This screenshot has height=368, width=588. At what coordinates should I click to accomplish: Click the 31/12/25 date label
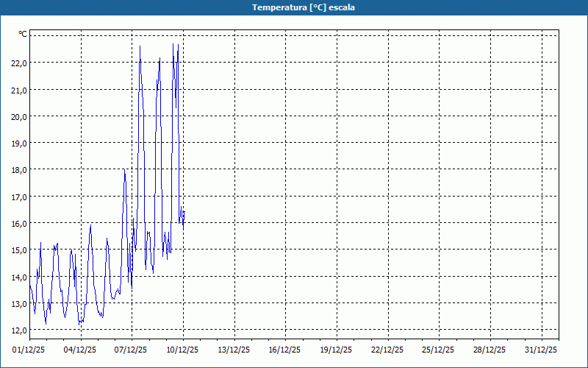point(542,350)
